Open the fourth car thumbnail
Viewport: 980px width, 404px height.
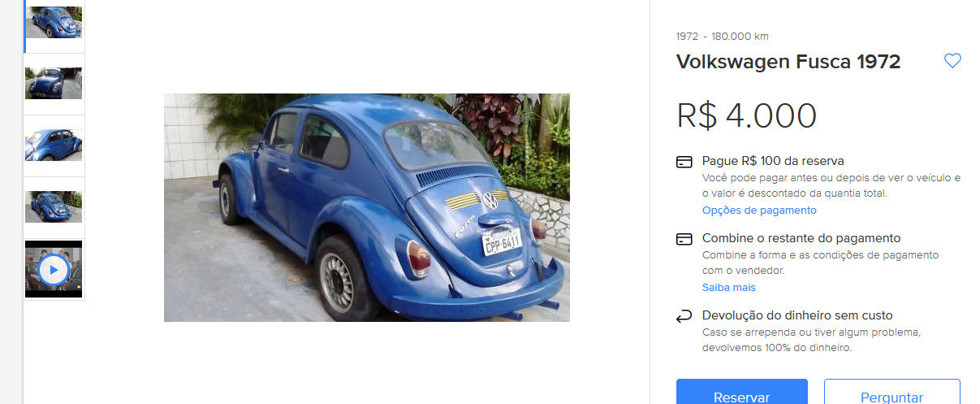point(54,206)
